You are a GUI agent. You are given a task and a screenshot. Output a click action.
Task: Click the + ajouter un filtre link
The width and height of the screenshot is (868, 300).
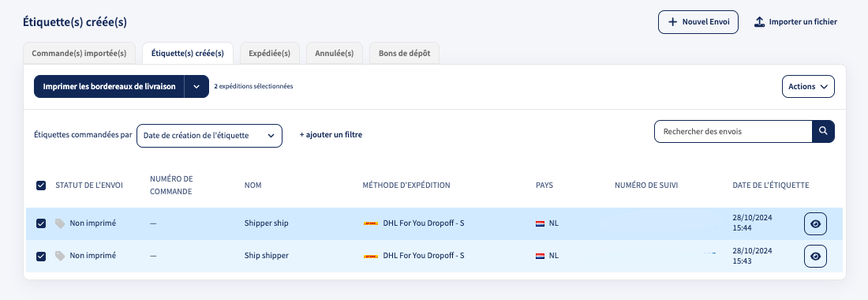click(x=331, y=134)
